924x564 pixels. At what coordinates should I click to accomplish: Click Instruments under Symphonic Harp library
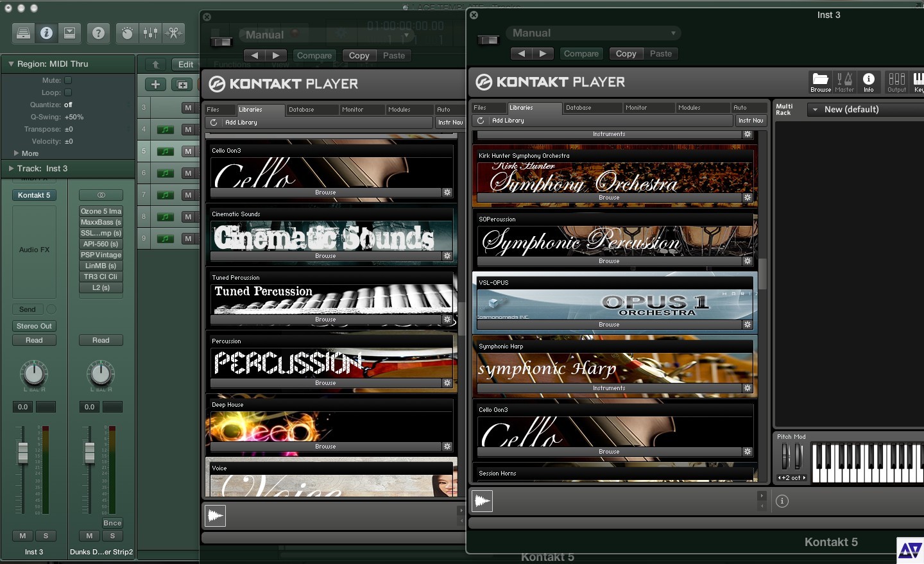click(x=609, y=388)
